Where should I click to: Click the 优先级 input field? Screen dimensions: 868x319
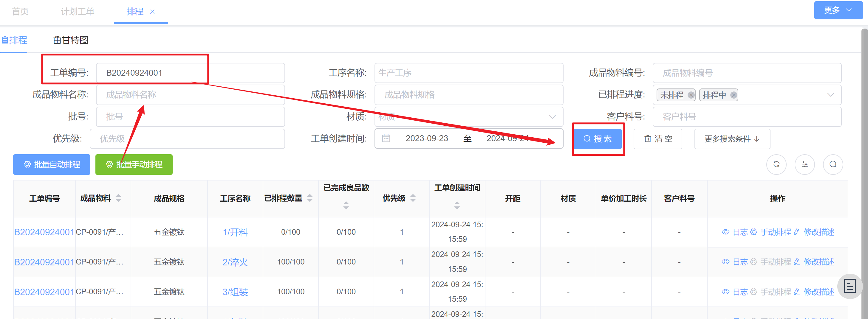pyautogui.click(x=187, y=138)
